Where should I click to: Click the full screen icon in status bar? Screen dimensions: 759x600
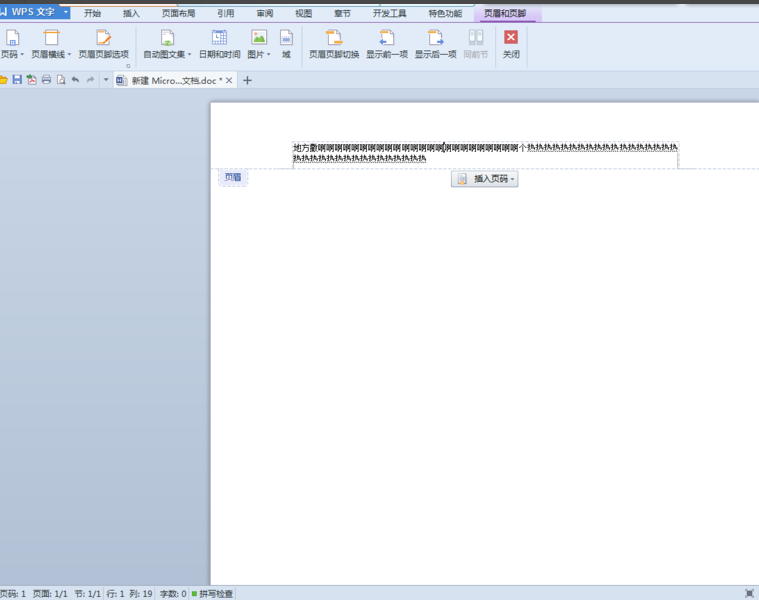(749, 594)
